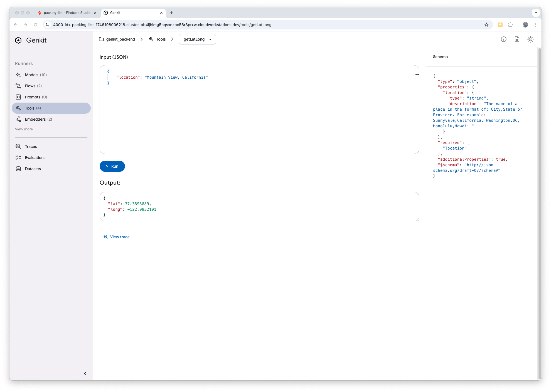Click the Genkit logo icon

[x=18, y=40]
